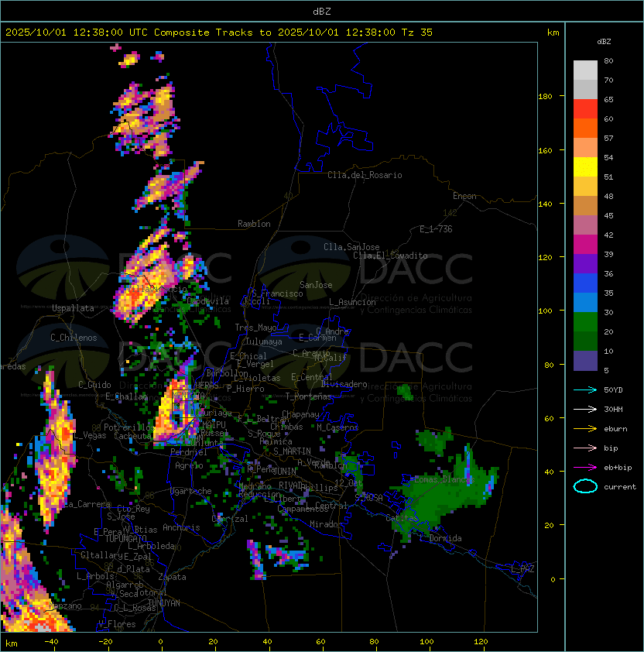The width and height of the screenshot is (644, 652).
Task: Click the cyan current-storm ellipse symbol
Action: point(585,486)
